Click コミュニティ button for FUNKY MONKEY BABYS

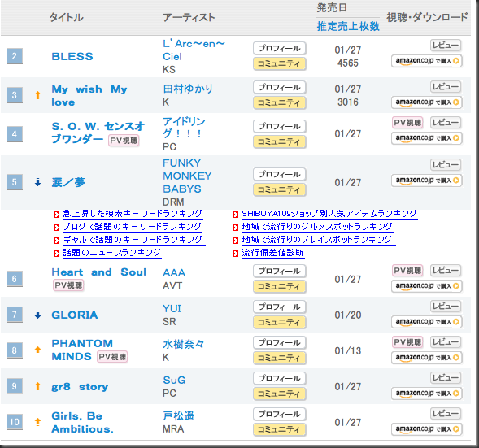280,189
